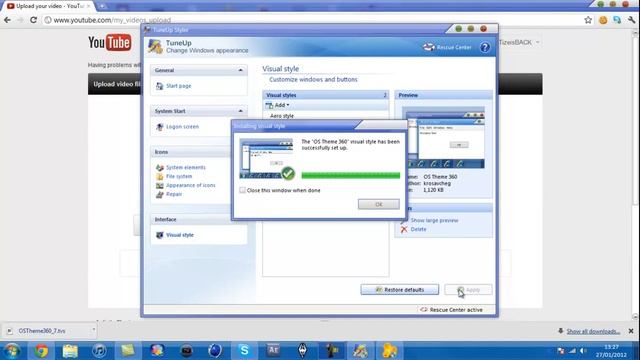The image size is (640, 360).
Task: Open System elements under Icons
Action: click(x=186, y=167)
